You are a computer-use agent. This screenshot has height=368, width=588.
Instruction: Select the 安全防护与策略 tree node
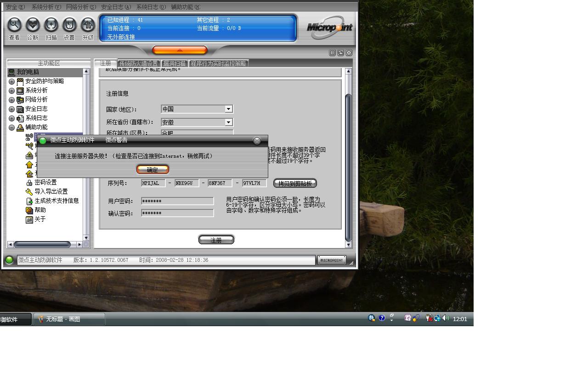(44, 81)
